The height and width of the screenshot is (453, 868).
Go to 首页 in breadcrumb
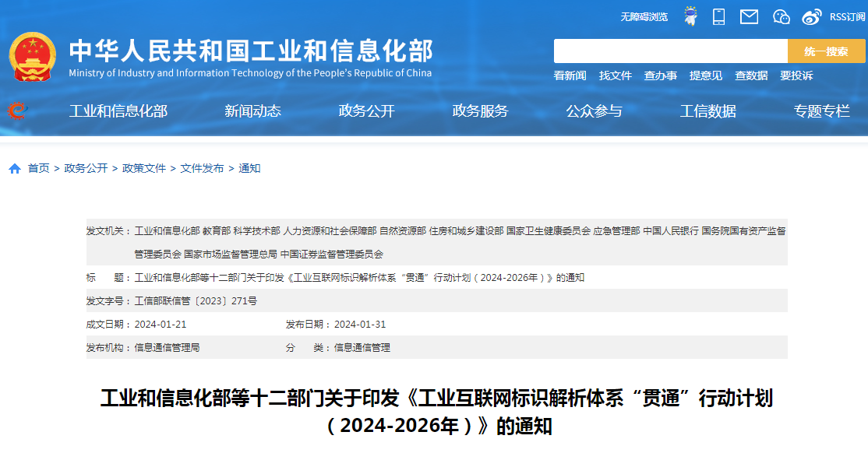point(39,168)
